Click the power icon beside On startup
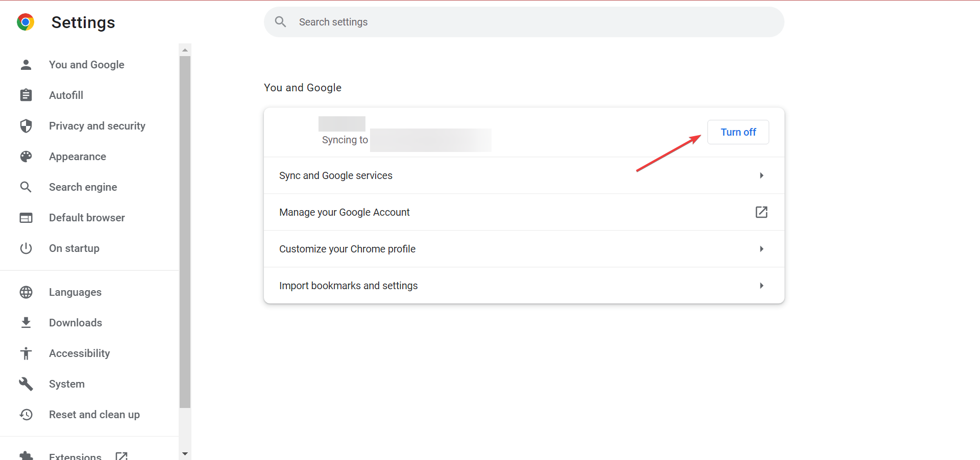 click(26, 248)
